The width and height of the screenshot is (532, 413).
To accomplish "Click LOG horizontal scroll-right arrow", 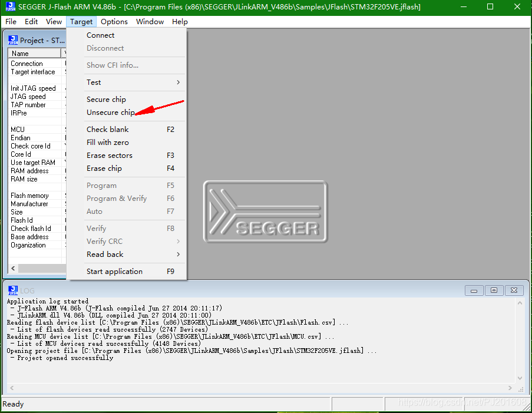I will pos(510,388).
